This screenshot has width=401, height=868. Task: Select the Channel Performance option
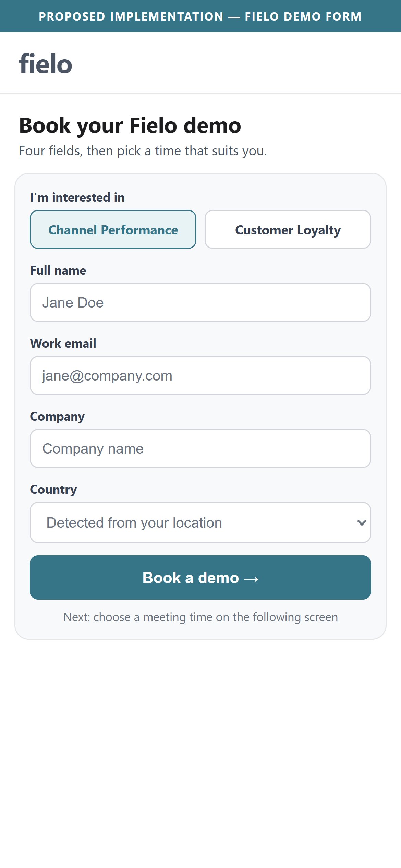[113, 229]
